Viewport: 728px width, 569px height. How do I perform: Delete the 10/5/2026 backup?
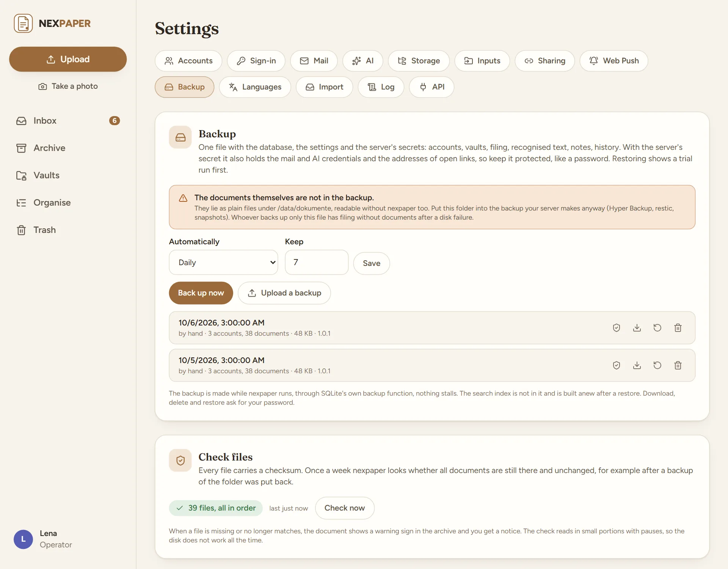[x=678, y=365]
